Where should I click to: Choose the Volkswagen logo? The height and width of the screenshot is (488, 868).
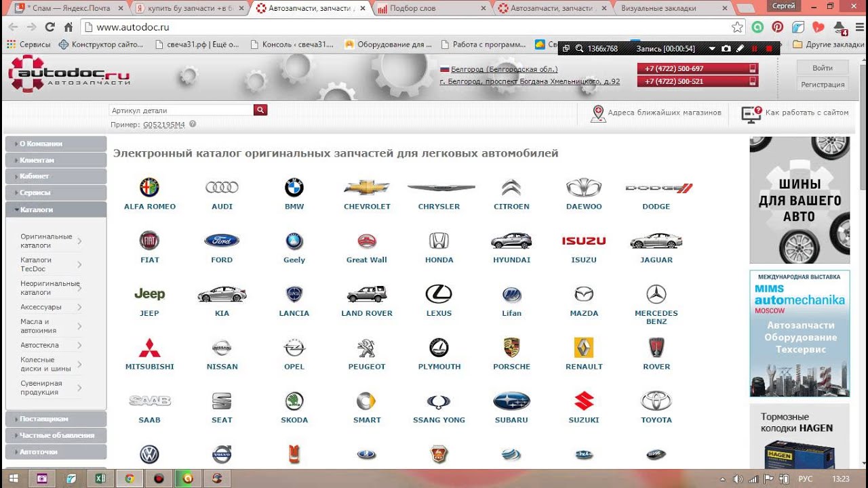pos(149,454)
